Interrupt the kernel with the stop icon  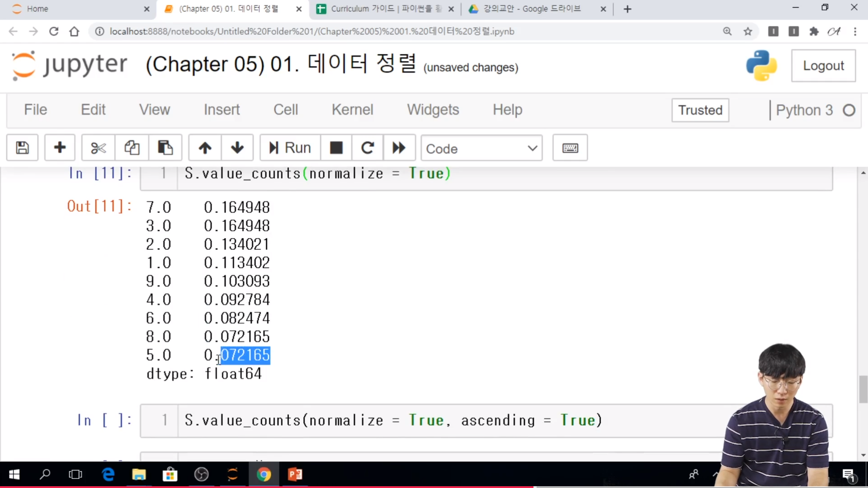click(336, 148)
